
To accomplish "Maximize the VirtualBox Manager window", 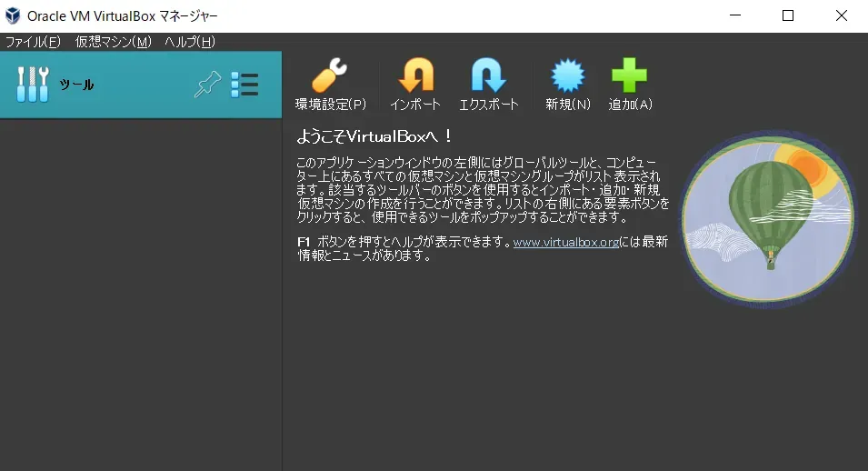I will (x=788, y=15).
